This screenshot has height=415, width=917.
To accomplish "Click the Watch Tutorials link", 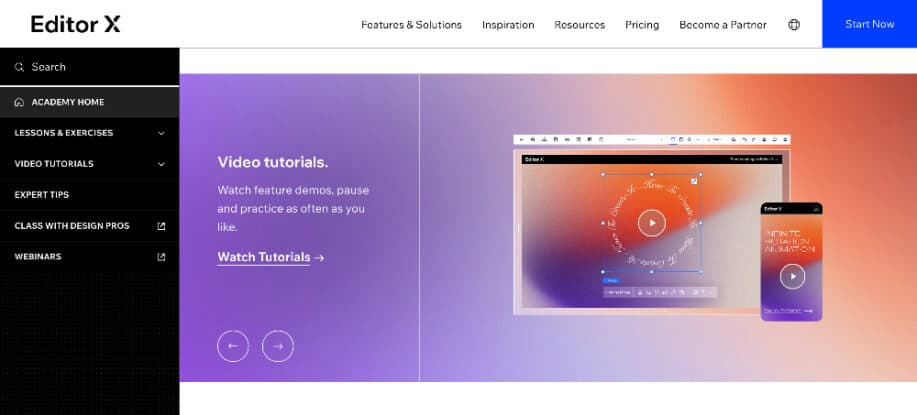I will tap(271, 257).
